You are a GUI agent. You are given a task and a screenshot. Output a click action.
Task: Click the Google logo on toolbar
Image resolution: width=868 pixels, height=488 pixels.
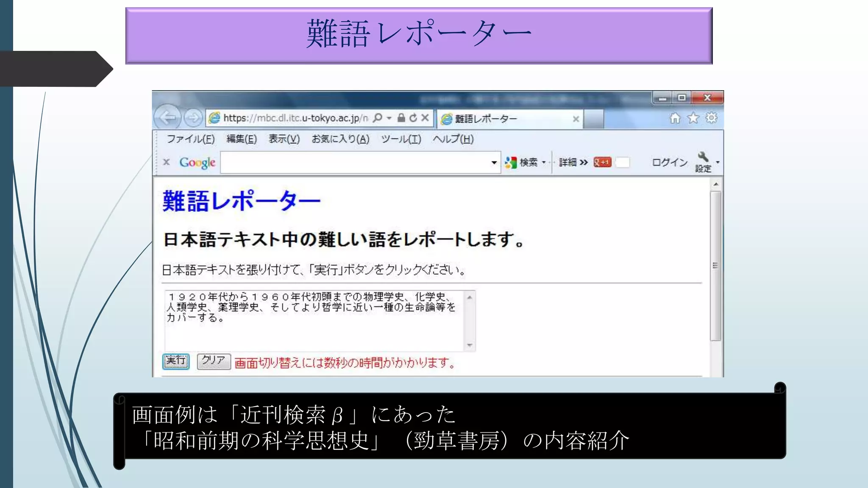(198, 163)
